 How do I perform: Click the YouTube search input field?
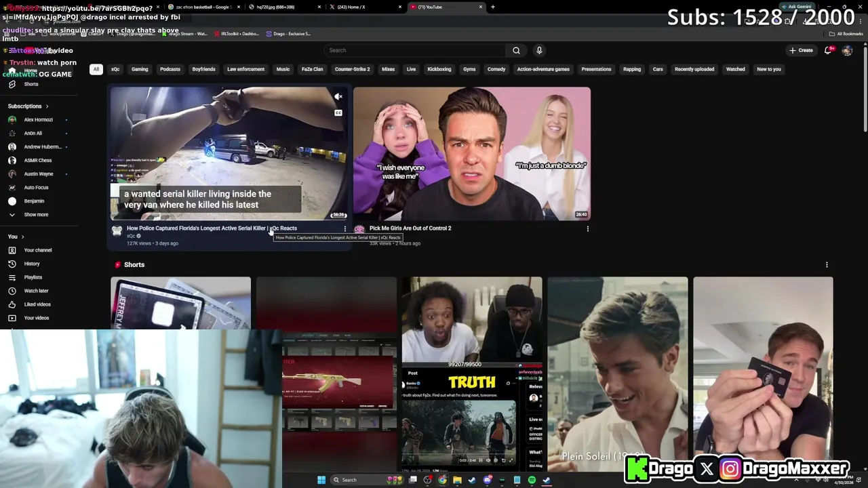(x=415, y=50)
